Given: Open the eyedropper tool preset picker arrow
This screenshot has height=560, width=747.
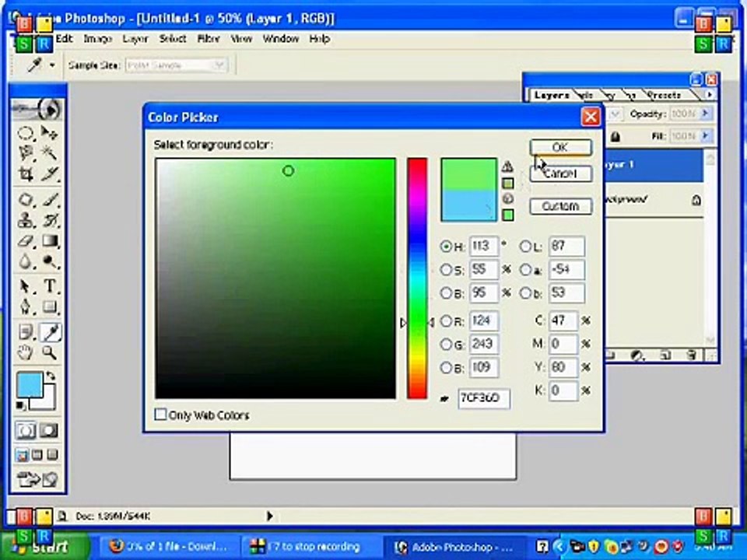Looking at the screenshot, I should [x=52, y=65].
